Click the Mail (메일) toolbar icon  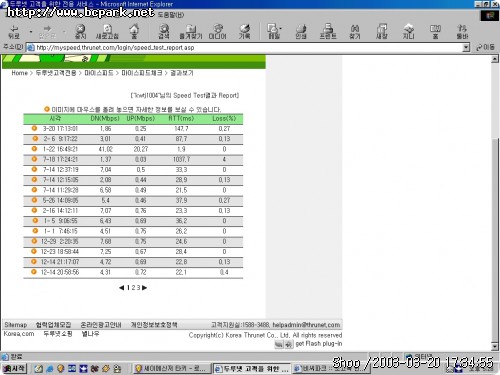[x=273, y=32]
